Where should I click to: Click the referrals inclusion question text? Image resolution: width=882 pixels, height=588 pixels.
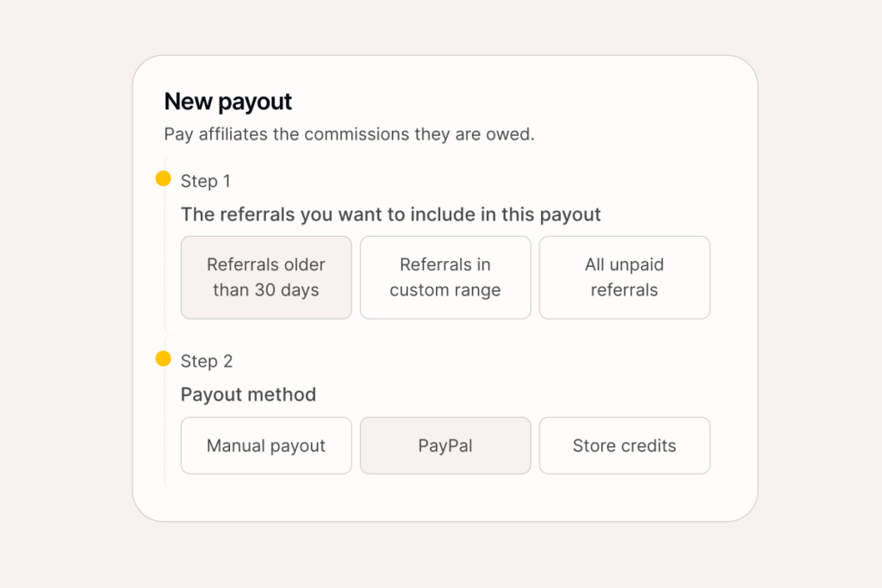click(390, 214)
